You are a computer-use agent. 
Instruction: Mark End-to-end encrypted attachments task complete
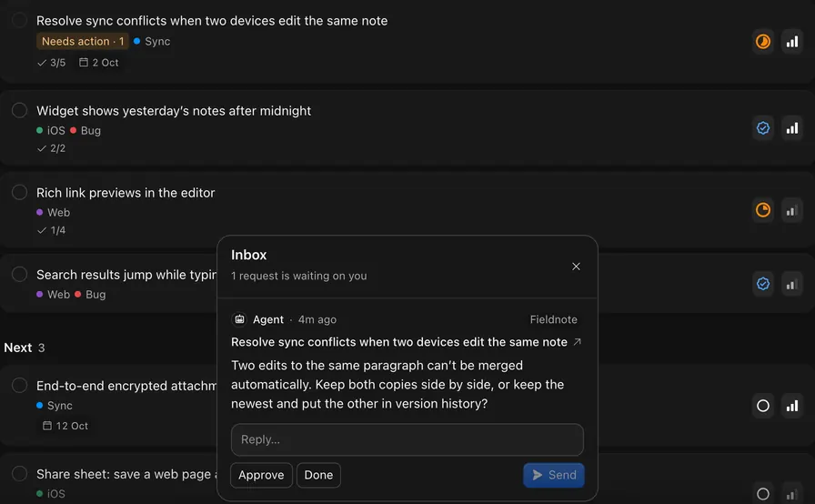(x=19, y=385)
